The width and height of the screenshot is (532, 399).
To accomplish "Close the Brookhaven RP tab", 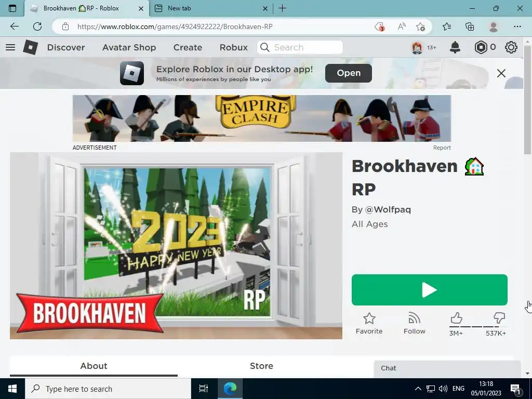I will [141, 8].
